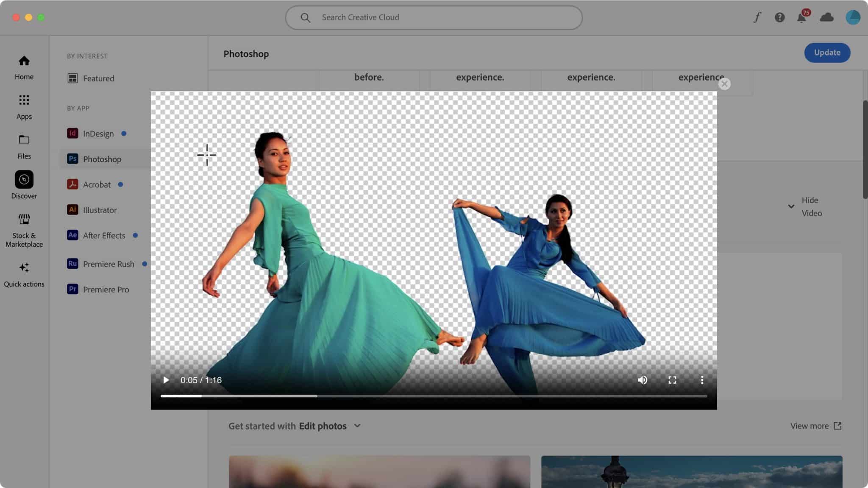Click the Update button for Photoshop

[826, 53]
